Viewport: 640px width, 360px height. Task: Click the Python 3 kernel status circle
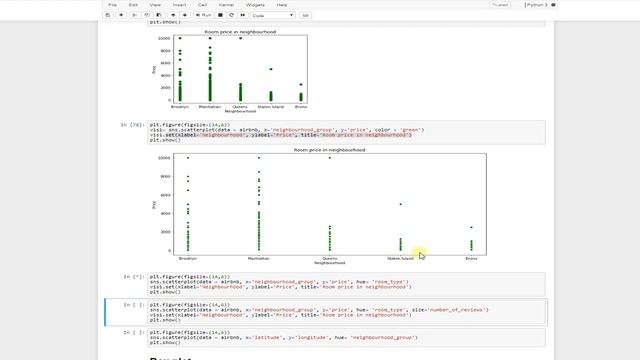click(x=553, y=5)
